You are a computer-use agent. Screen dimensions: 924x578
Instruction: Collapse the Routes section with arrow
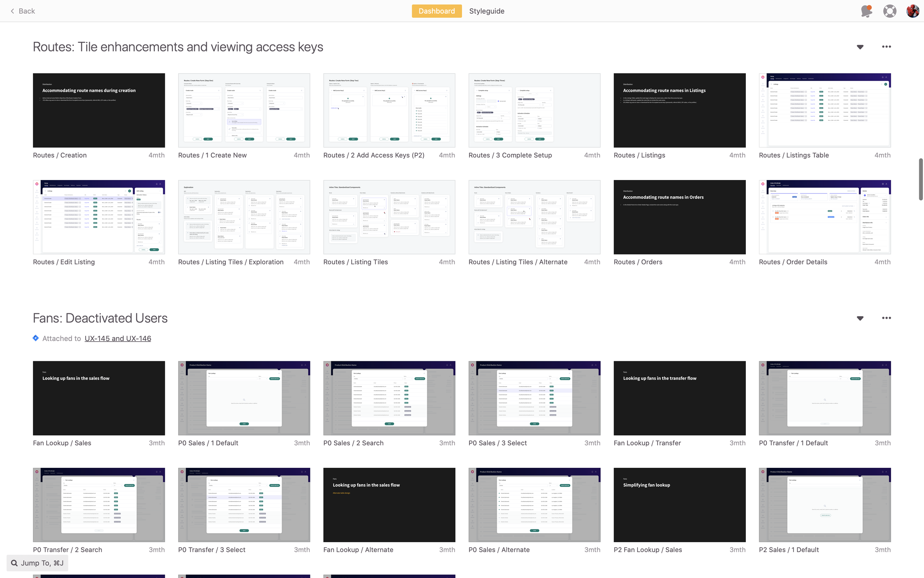point(860,47)
